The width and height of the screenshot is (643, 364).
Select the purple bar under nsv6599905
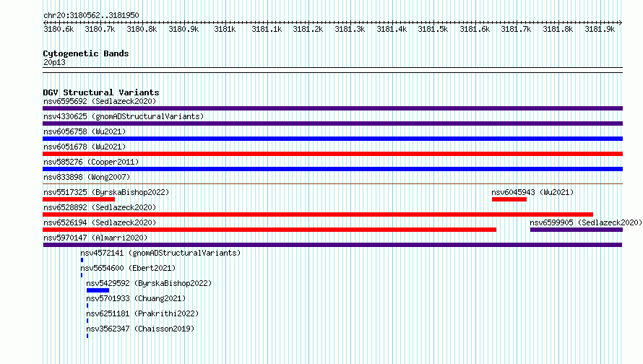click(x=577, y=230)
